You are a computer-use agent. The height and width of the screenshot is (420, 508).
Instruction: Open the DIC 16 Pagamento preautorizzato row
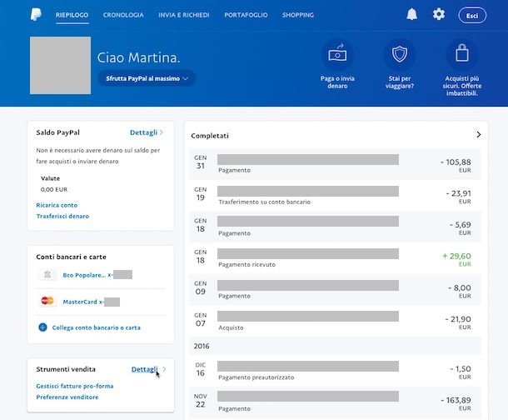[x=335, y=371]
